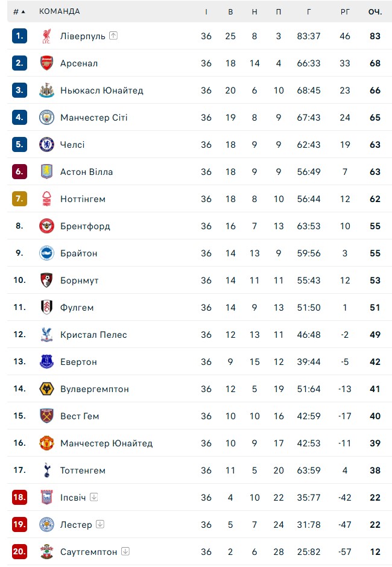Open the Кристал Пелес team link
The height and width of the screenshot is (567, 392).
[93, 335]
